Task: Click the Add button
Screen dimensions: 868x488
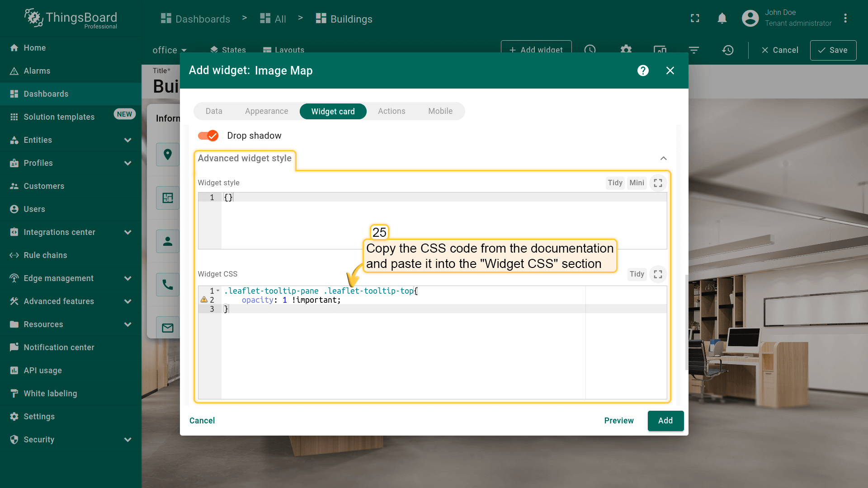Action: point(665,421)
